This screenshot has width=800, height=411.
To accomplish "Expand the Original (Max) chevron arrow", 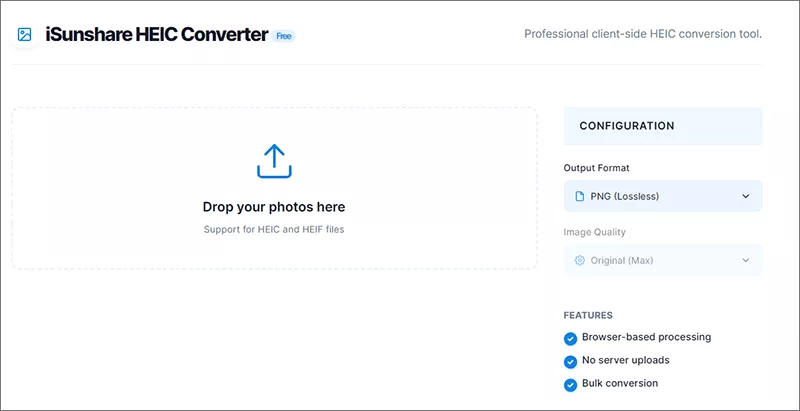I will pos(746,261).
